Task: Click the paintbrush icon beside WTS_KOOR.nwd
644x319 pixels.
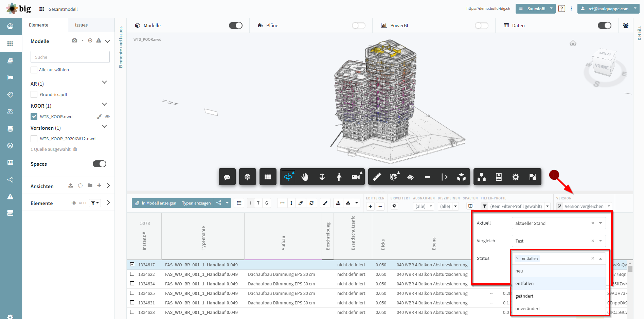Action: [99, 117]
